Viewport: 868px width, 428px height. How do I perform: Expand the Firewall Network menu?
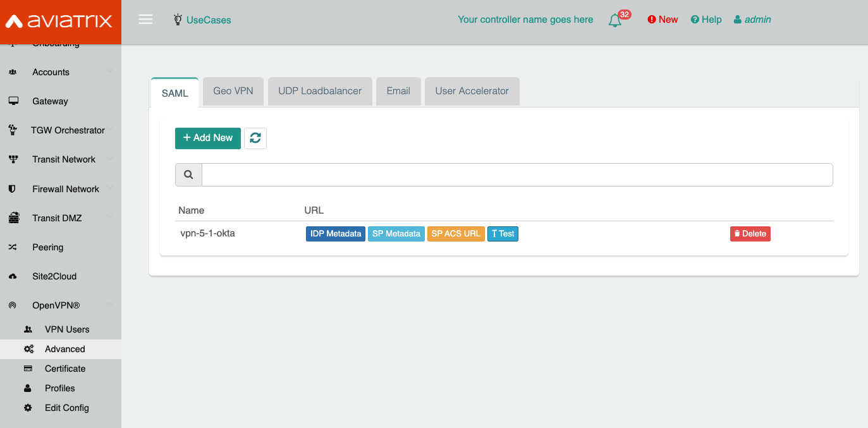(x=66, y=189)
